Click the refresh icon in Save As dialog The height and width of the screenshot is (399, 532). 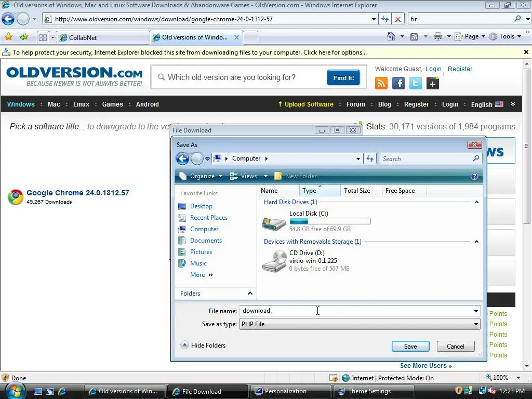click(370, 158)
